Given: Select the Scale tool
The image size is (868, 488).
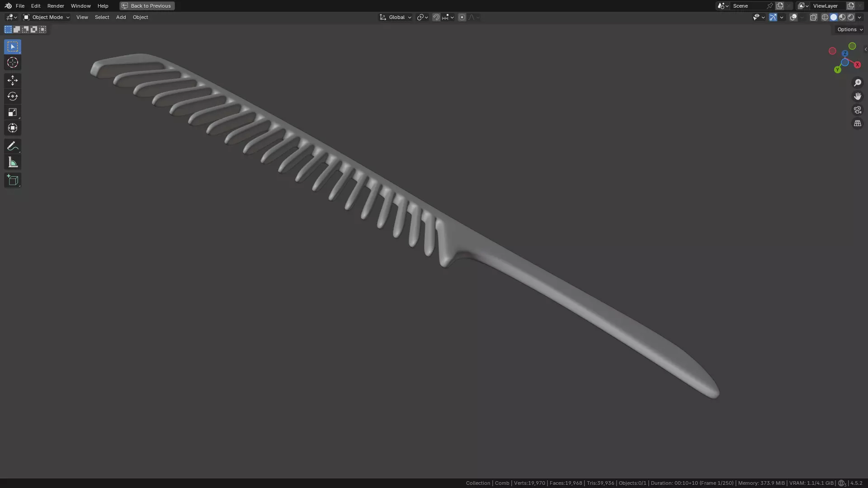Looking at the screenshot, I should coord(13,112).
